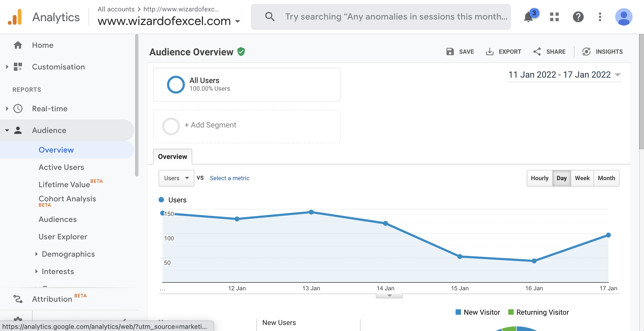Click All accounts breadcrumb link
Image resolution: width=644 pixels, height=331 pixels.
click(x=116, y=9)
